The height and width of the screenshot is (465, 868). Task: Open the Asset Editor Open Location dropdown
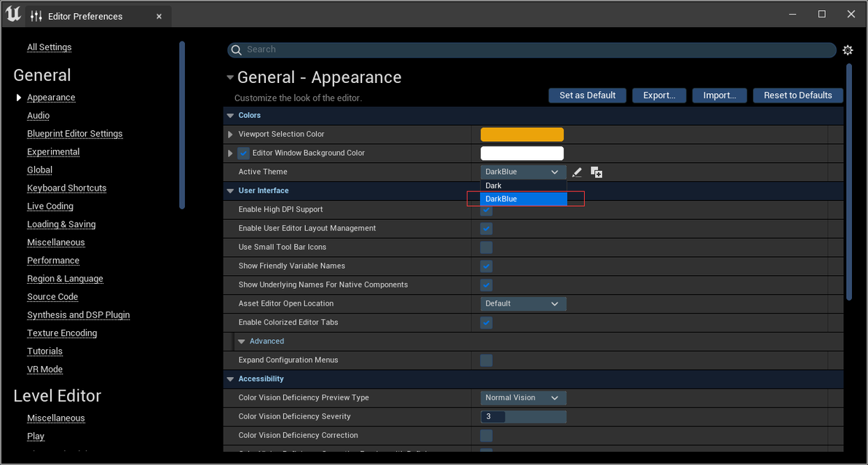point(523,303)
